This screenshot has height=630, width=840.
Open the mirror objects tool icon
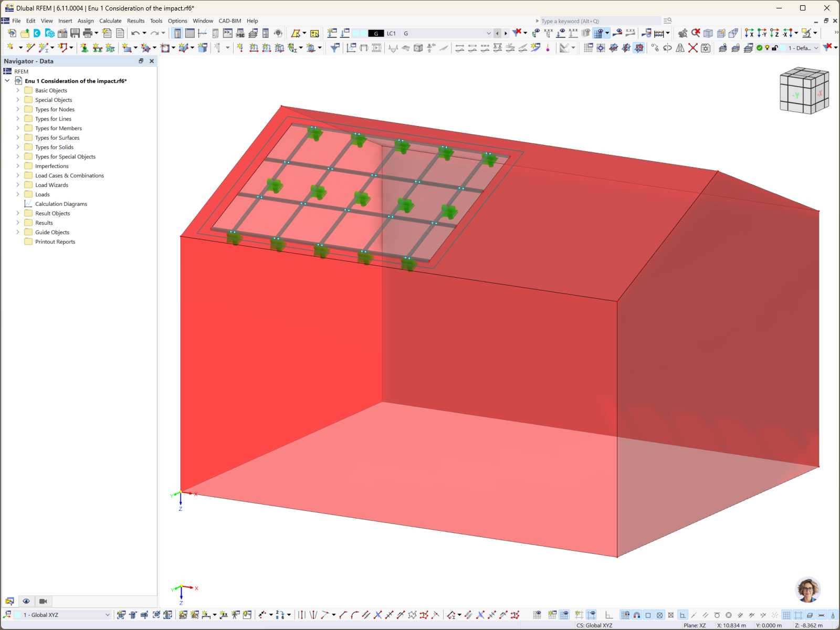(x=680, y=47)
